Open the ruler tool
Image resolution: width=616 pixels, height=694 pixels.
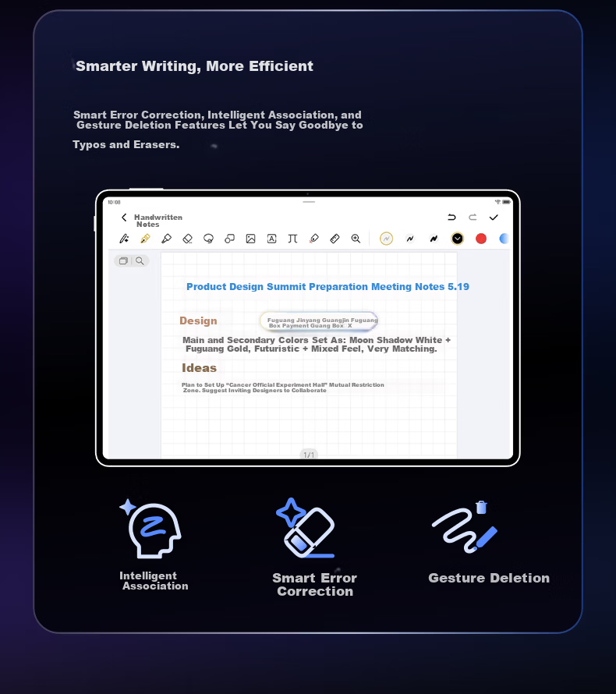click(x=335, y=239)
